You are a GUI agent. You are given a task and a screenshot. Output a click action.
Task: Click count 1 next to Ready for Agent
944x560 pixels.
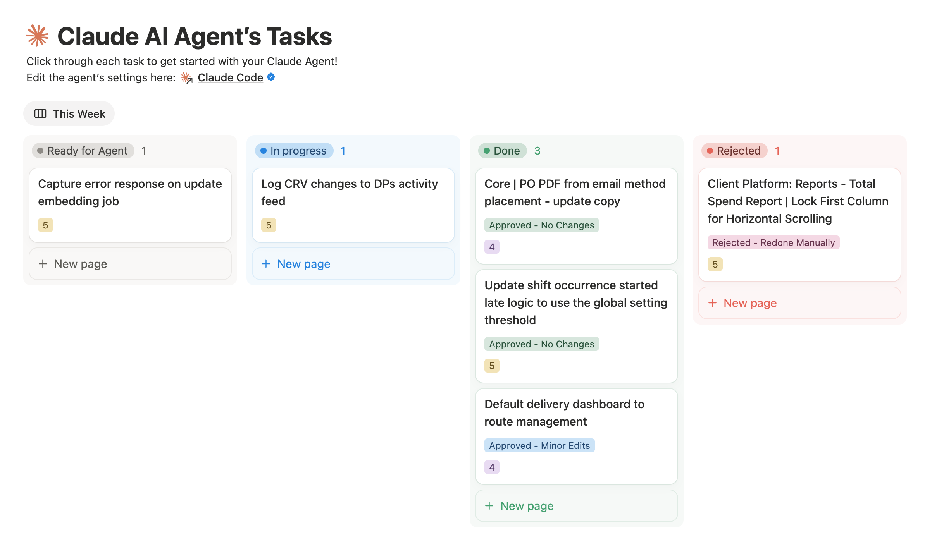click(x=144, y=151)
